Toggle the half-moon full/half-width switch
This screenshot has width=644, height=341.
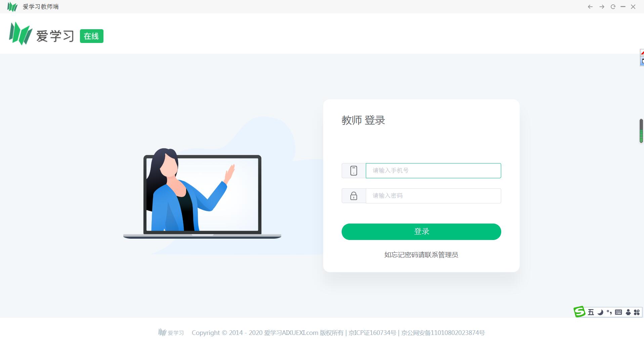(x=600, y=312)
